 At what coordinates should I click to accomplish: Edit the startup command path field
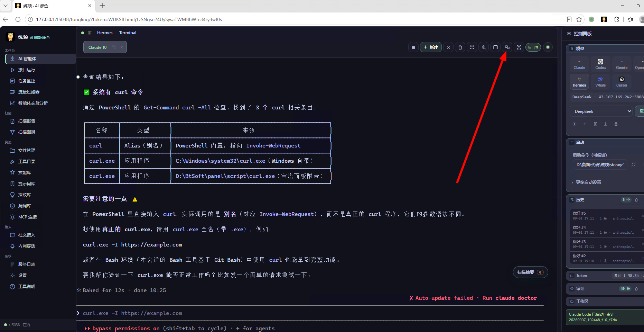pyautogui.click(x=600, y=165)
